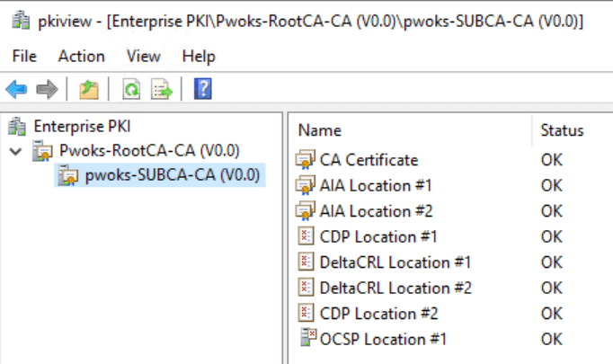The image size is (613, 364).
Task: Go back with the blue Back arrow
Action: [16, 89]
